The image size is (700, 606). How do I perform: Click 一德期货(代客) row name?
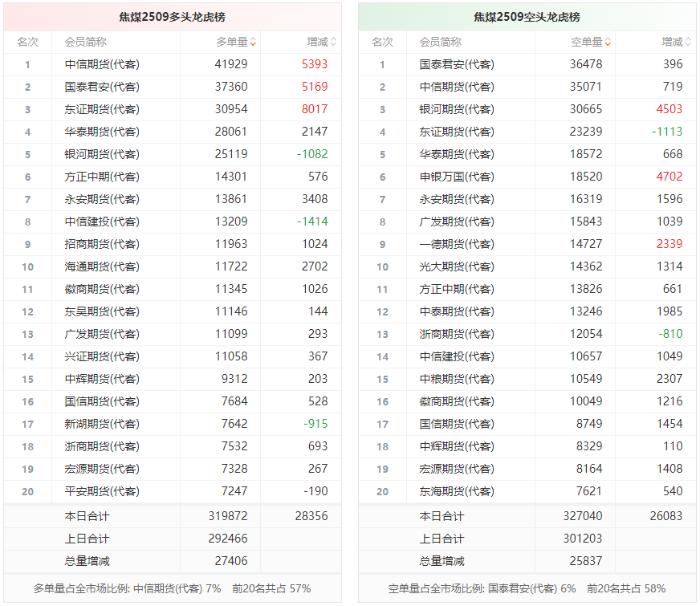coord(457,244)
